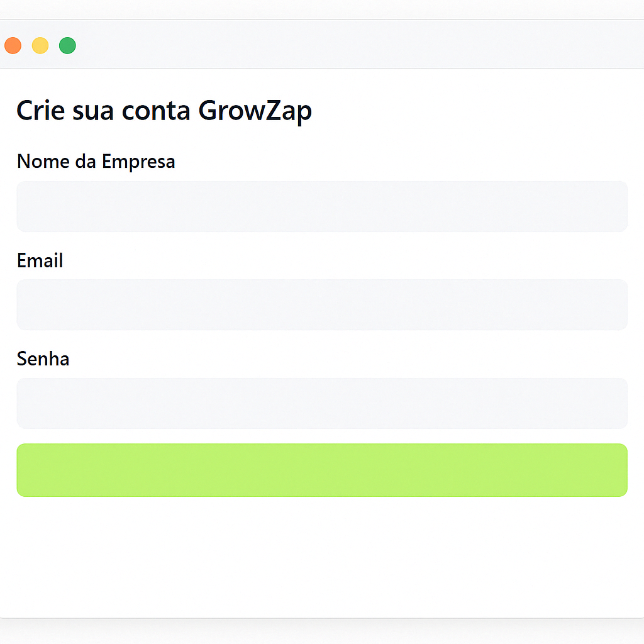Screen dimensions: 644x644
Task: Activate the Senha field below its label
Action: click(322, 403)
